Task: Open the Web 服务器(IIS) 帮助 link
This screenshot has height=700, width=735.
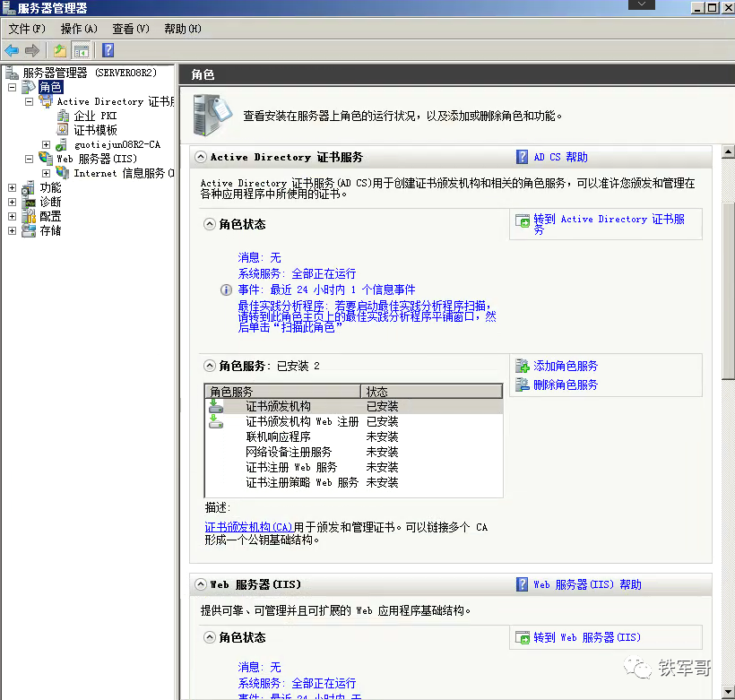Action: [587, 584]
